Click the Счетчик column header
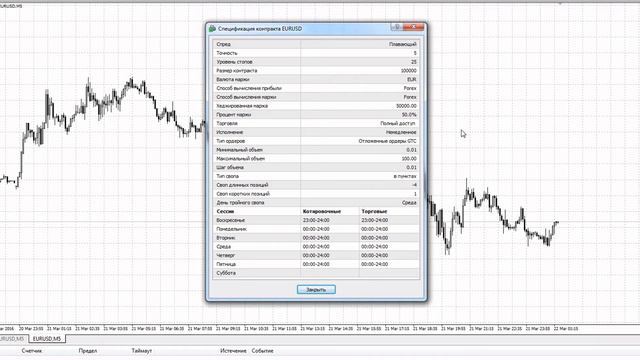Image resolution: width=640 pixels, height=360 pixels. coord(32,351)
